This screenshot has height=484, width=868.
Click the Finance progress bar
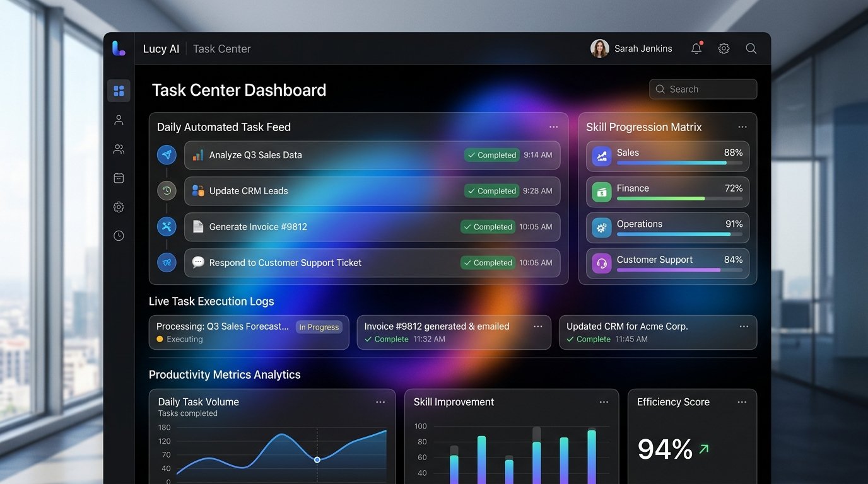[679, 199]
